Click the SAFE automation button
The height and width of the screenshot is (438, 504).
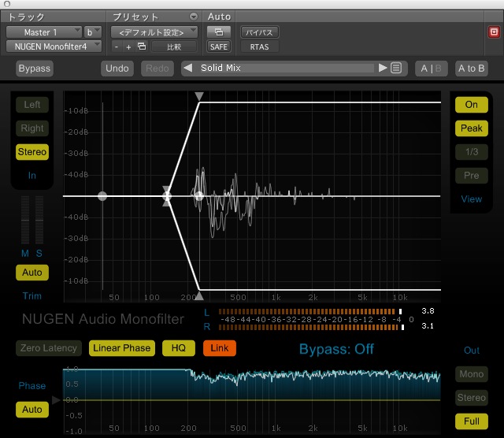coord(219,46)
